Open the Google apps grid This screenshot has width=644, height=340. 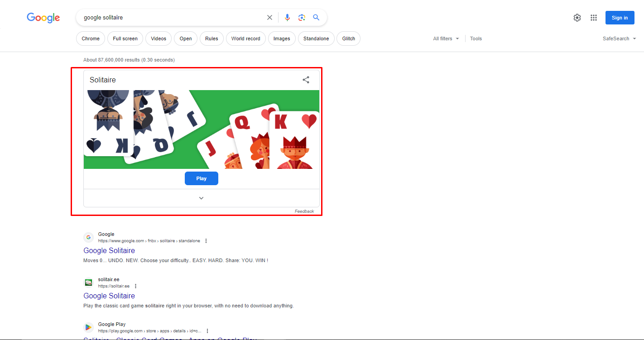pyautogui.click(x=594, y=18)
